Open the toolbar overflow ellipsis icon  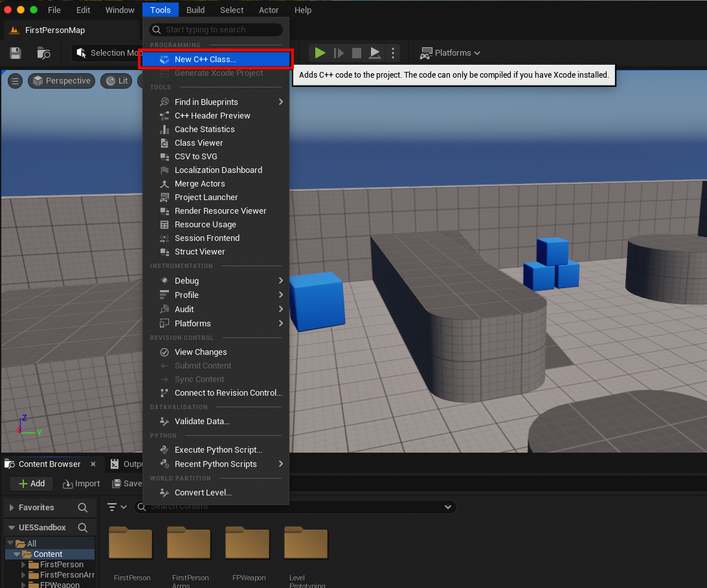click(393, 53)
